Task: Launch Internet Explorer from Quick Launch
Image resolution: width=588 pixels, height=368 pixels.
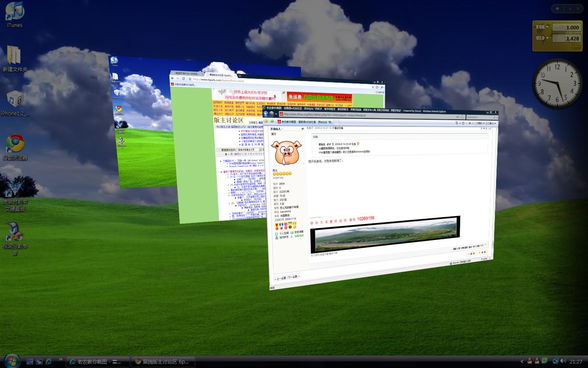Action: click(49, 361)
